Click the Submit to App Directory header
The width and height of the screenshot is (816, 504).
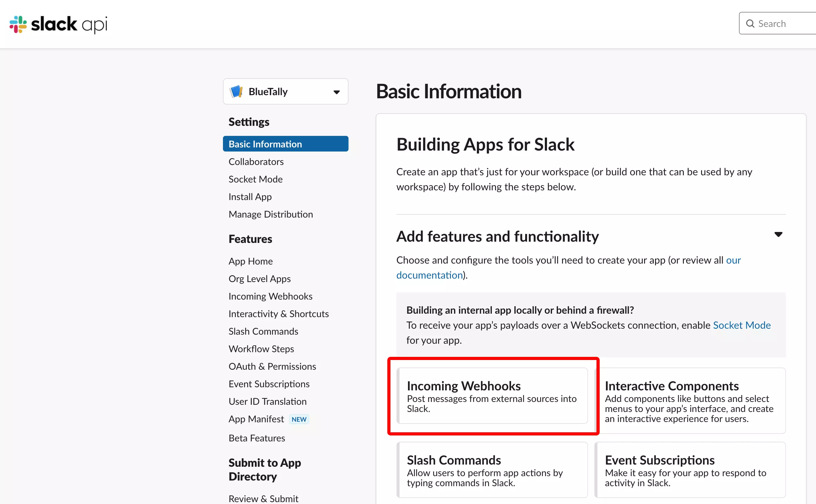(x=265, y=470)
